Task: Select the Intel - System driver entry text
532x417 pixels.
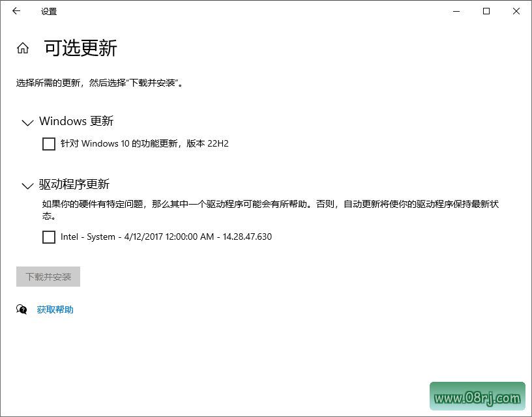Action: click(167, 237)
